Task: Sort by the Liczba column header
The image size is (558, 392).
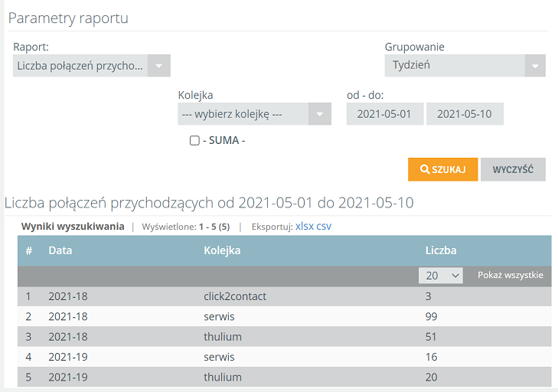Action: click(x=441, y=250)
